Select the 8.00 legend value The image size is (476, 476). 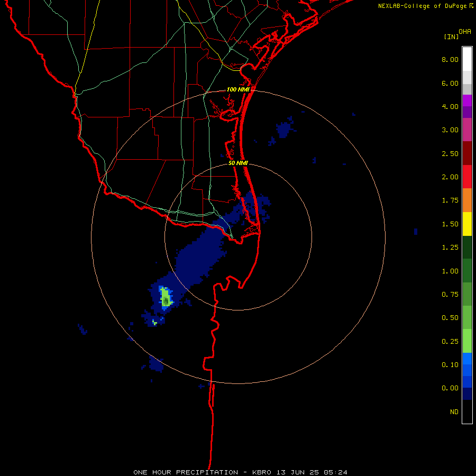coord(450,59)
